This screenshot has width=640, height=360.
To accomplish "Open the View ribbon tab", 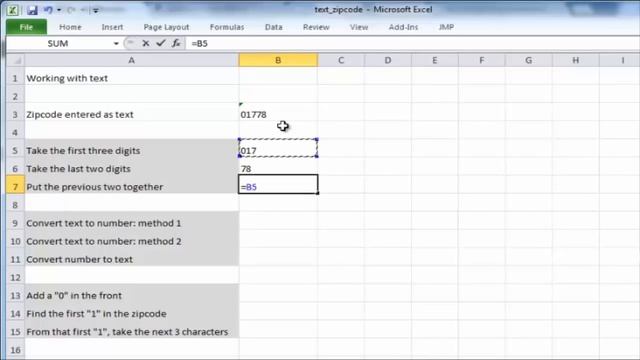I will (359, 27).
